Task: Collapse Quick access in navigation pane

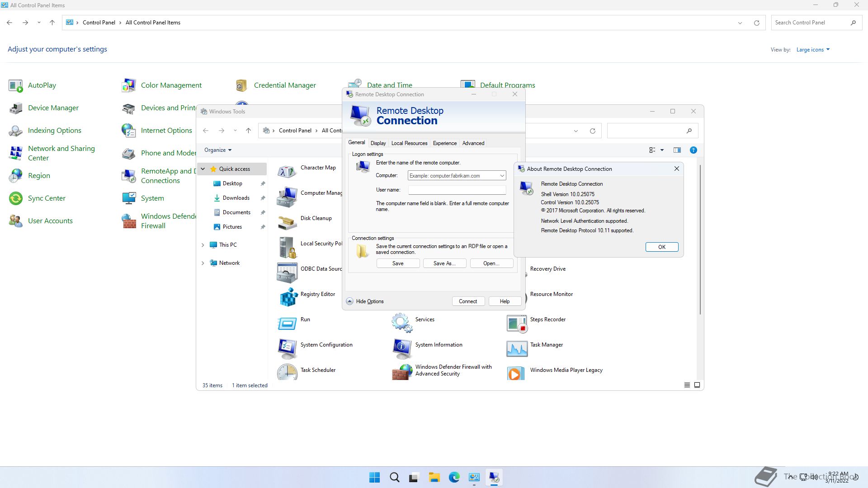Action: [203, 169]
